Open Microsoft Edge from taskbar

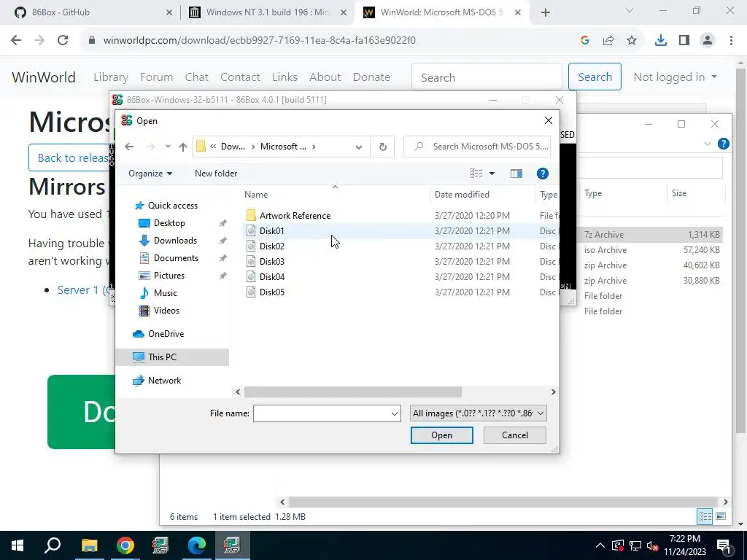tap(196, 545)
